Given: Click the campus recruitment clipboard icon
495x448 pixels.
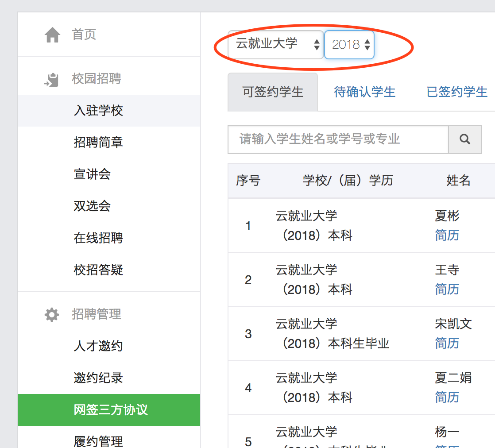Looking at the screenshot, I should click(x=52, y=80).
